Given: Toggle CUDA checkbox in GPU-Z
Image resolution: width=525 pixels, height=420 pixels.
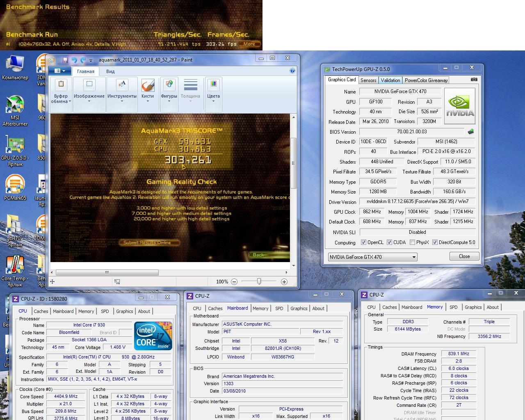Looking at the screenshot, I should click(x=389, y=242).
